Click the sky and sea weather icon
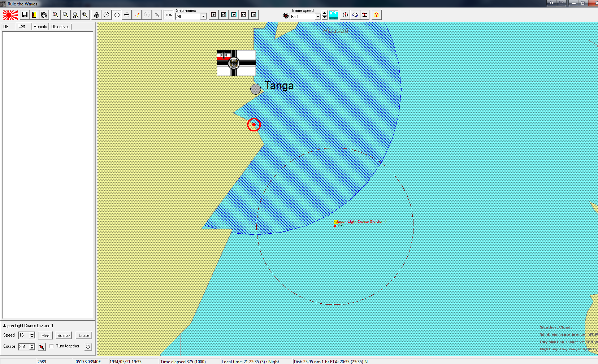Viewport: 598px width, 364px height. tap(334, 15)
